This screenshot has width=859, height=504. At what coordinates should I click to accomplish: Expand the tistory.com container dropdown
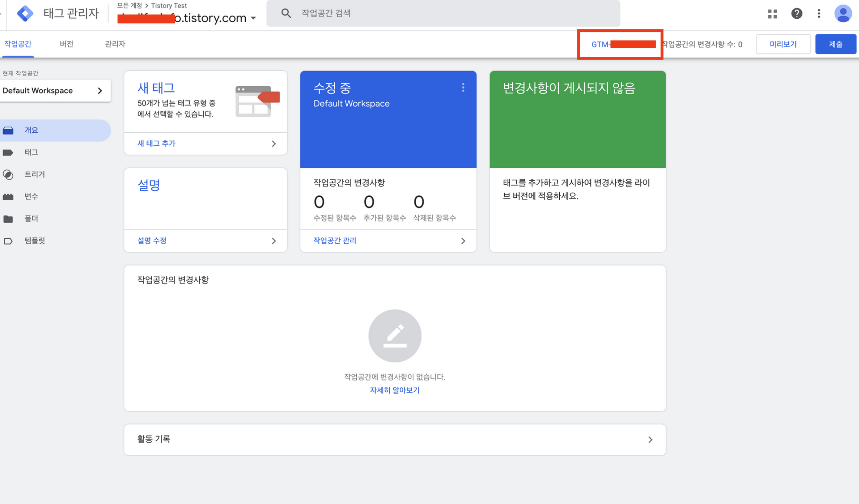[253, 18]
